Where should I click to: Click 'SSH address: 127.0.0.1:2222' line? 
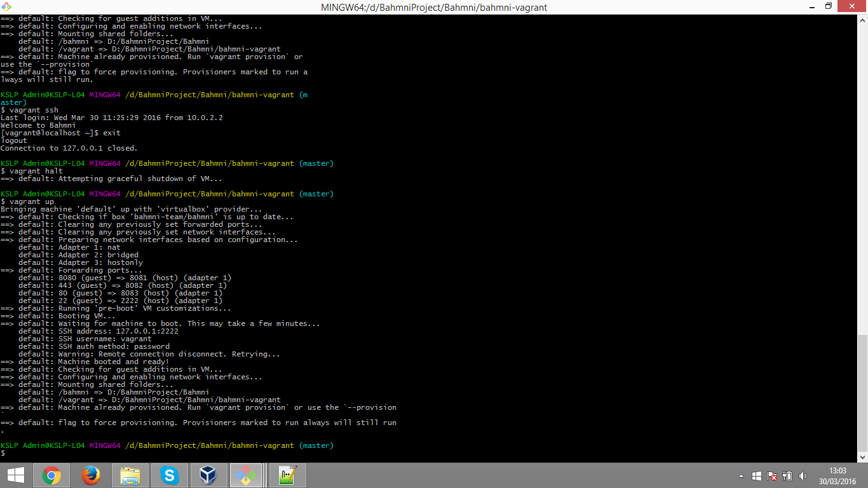click(98, 331)
